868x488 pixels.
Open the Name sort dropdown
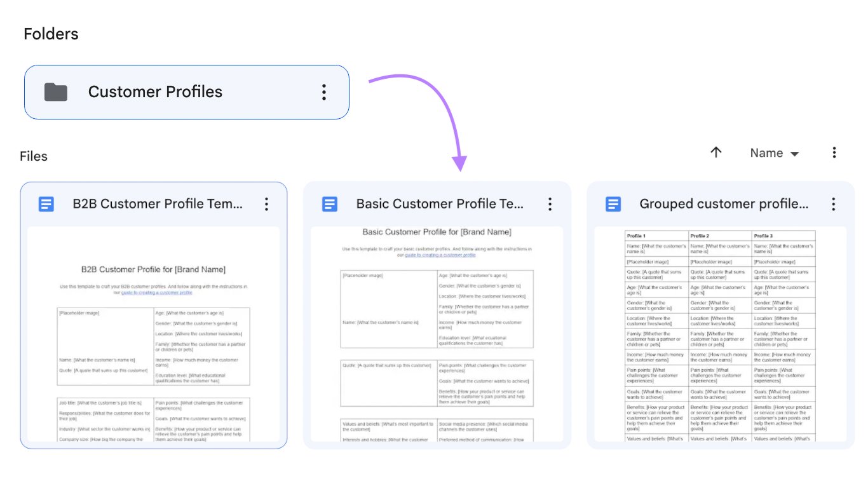point(774,152)
